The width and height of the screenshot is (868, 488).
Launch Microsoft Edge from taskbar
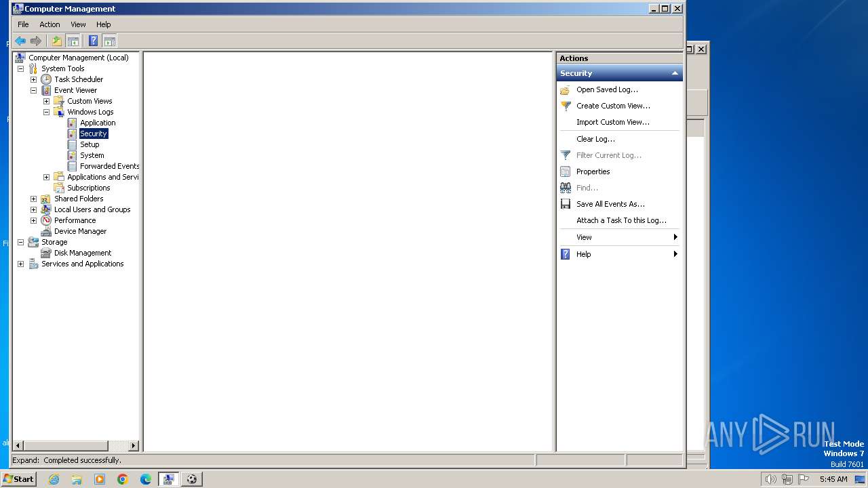tap(146, 479)
